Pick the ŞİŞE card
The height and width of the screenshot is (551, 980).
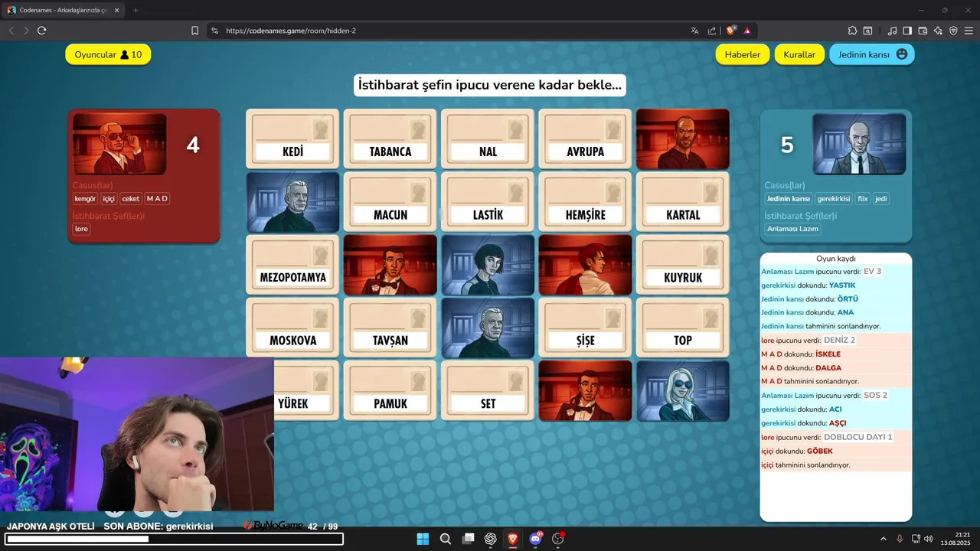[x=585, y=328]
